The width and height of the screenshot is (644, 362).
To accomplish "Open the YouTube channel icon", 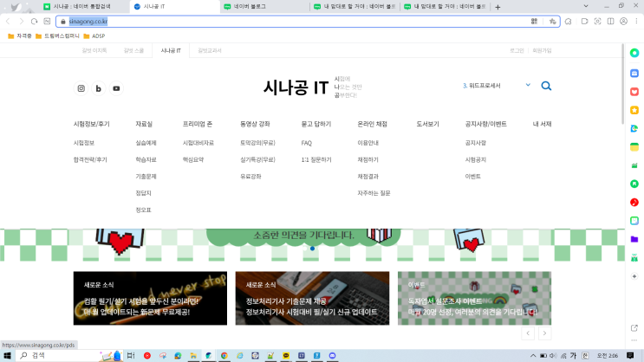I will 116,88.
